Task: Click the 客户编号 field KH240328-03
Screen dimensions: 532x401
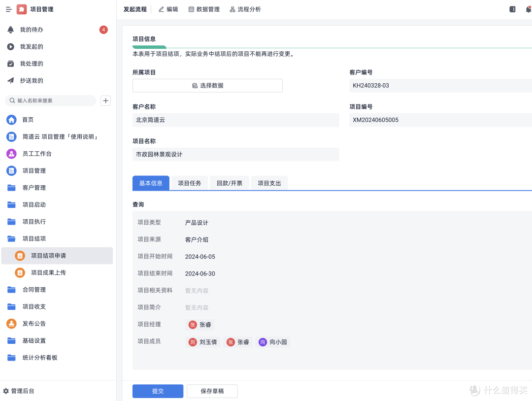Action: coord(440,86)
